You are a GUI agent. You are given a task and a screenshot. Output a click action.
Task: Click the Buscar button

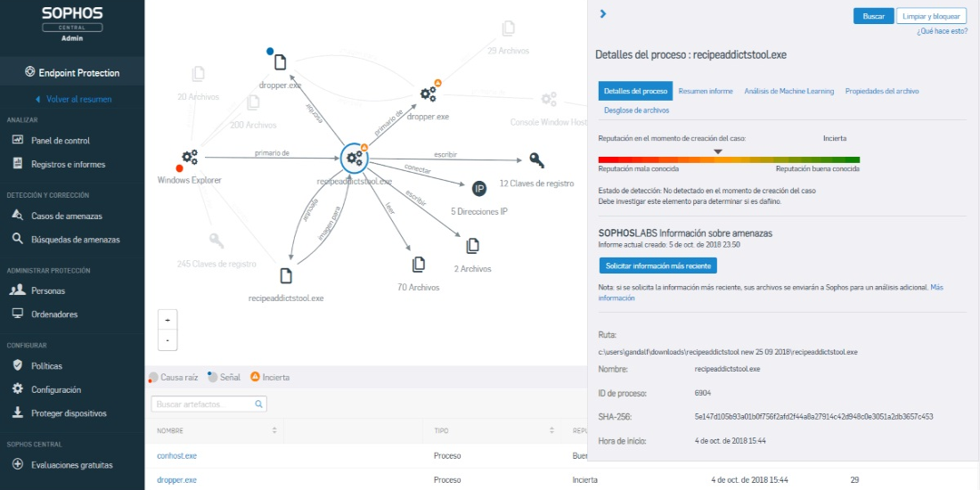click(x=874, y=16)
